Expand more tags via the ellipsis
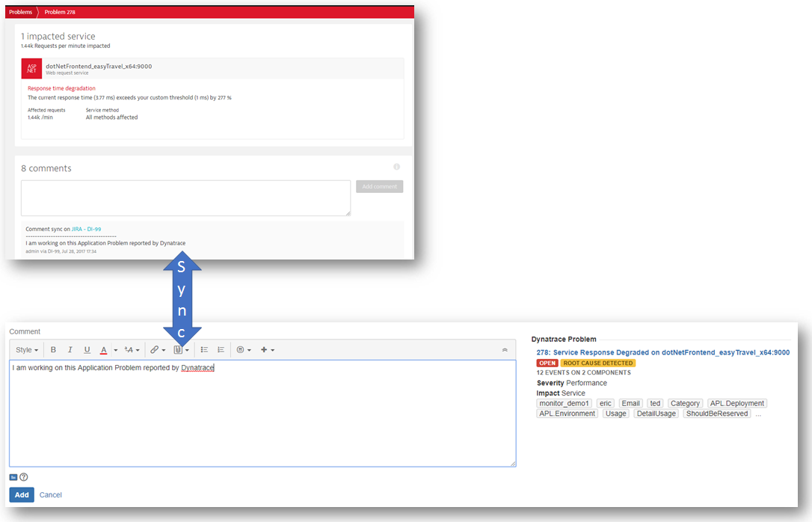This screenshot has width=812, height=522. coord(758,415)
